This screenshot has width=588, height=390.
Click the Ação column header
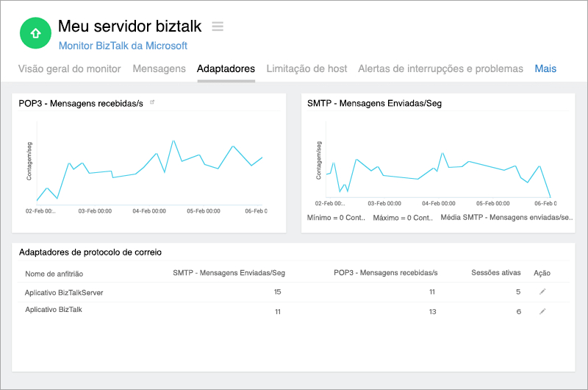click(542, 273)
